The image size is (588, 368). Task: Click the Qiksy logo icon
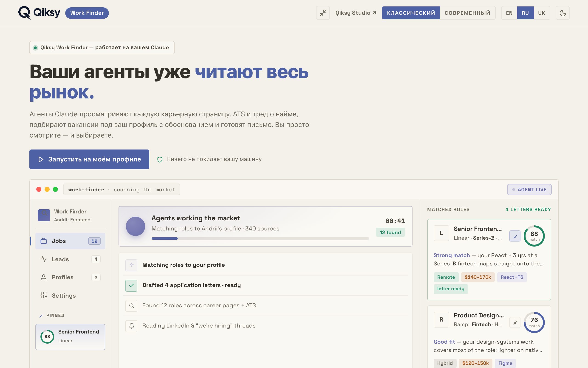click(25, 13)
